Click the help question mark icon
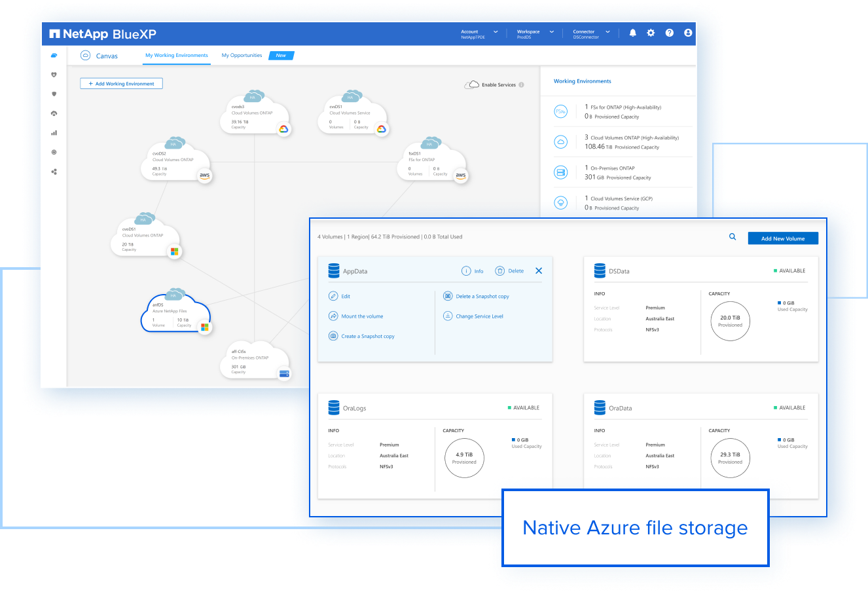Image resolution: width=868 pixels, height=592 pixels. click(x=669, y=33)
